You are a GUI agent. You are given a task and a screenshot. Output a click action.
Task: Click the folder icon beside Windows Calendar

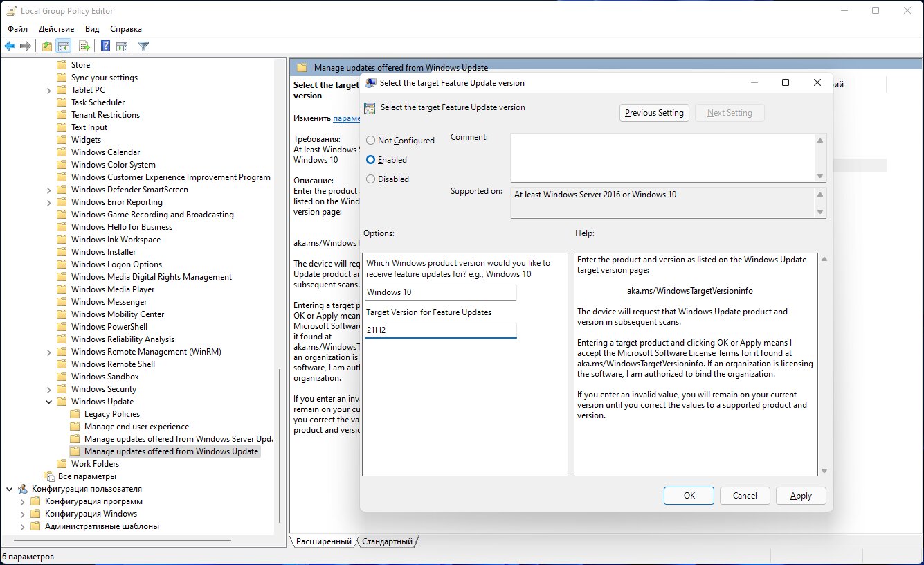click(x=62, y=152)
